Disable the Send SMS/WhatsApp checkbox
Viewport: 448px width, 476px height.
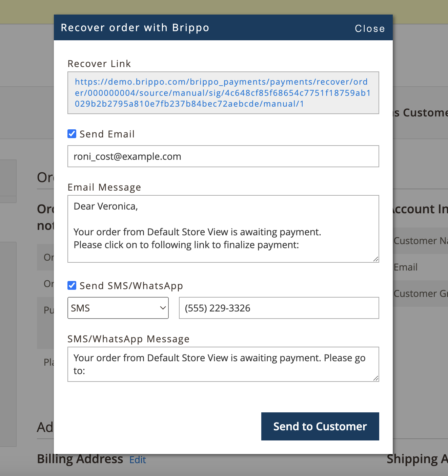72,285
